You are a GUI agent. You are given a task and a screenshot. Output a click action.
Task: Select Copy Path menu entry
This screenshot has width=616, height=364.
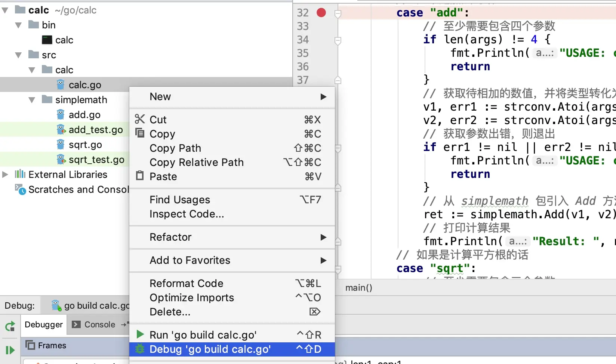coord(232,148)
